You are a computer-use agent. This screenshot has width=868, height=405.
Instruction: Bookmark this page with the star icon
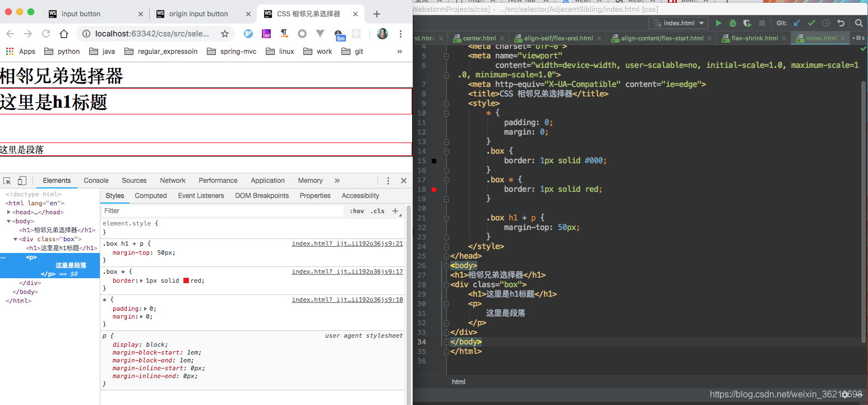[225, 34]
